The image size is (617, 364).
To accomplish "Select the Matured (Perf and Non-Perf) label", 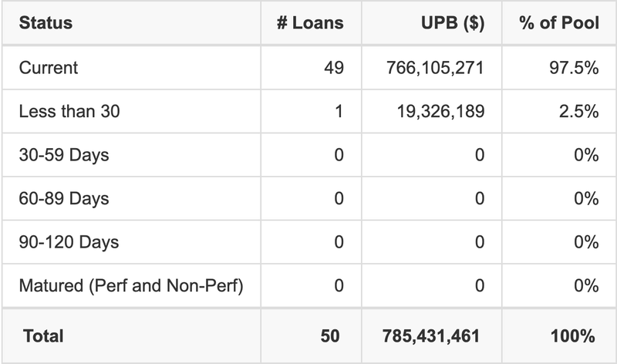I will point(131,286).
